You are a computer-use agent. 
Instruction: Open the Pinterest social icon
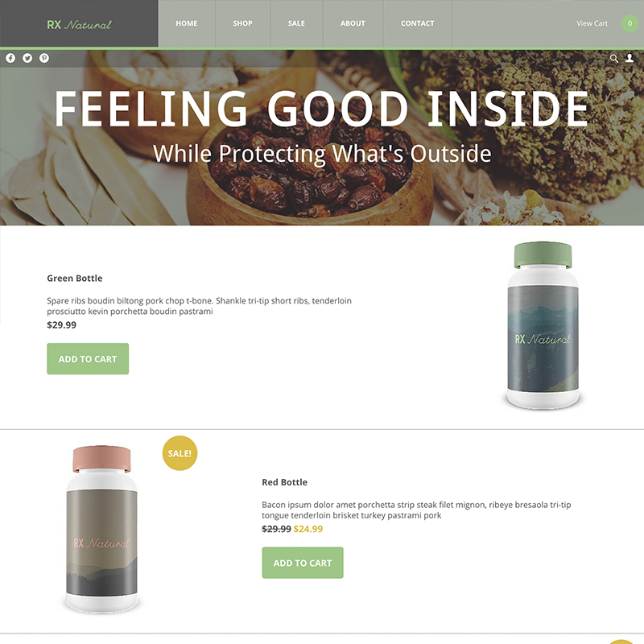44,58
